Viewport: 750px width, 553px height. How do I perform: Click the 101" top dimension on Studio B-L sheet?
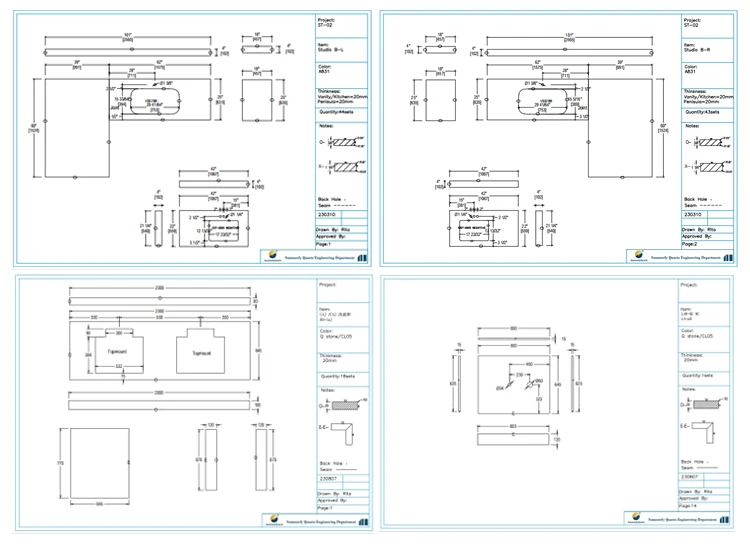pyautogui.click(x=128, y=37)
